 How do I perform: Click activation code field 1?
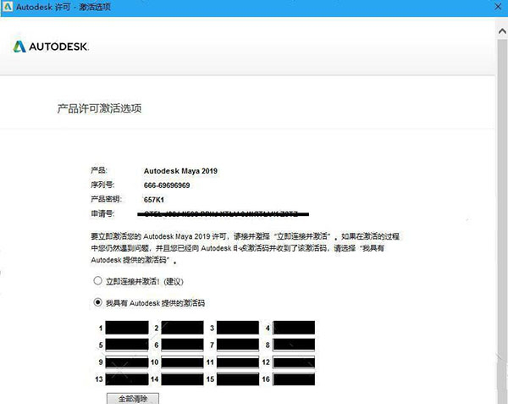pyautogui.click(x=127, y=328)
